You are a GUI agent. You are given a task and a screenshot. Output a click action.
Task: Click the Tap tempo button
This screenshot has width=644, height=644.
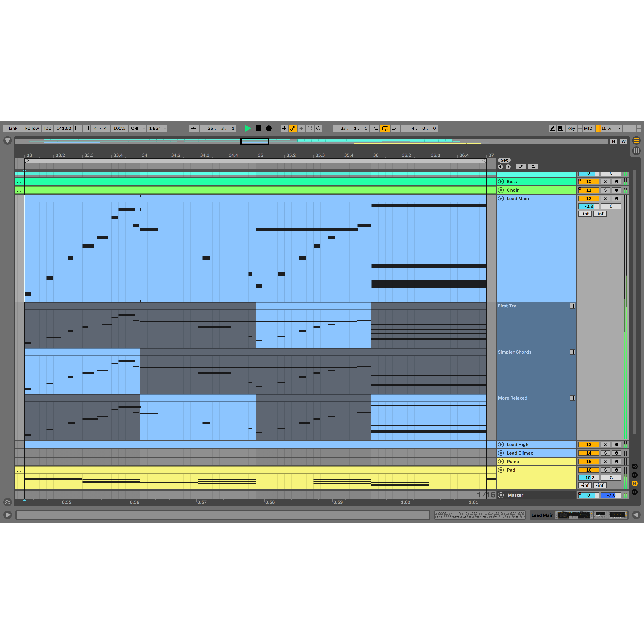pyautogui.click(x=47, y=128)
